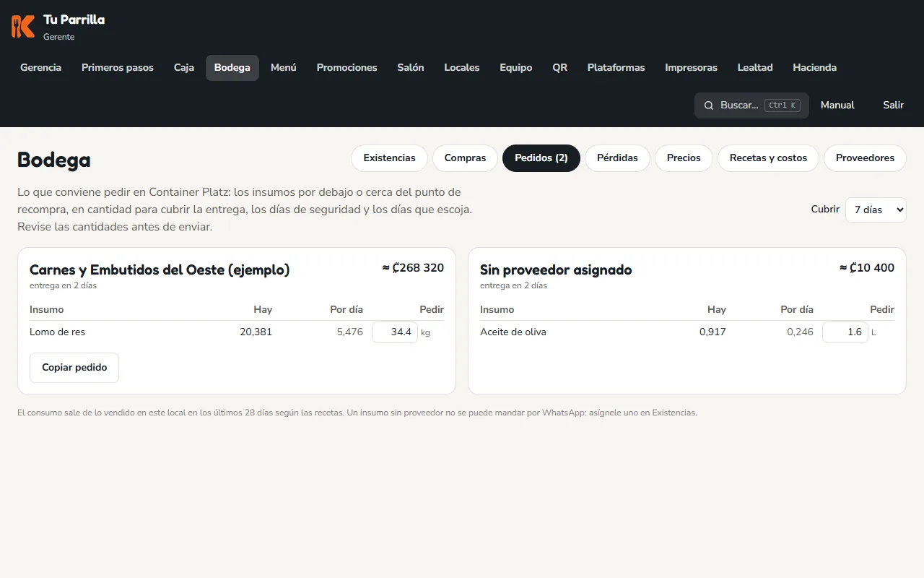The image size is (924, 578).
Task: Click the Gerente role label
Action: (59, 37)
